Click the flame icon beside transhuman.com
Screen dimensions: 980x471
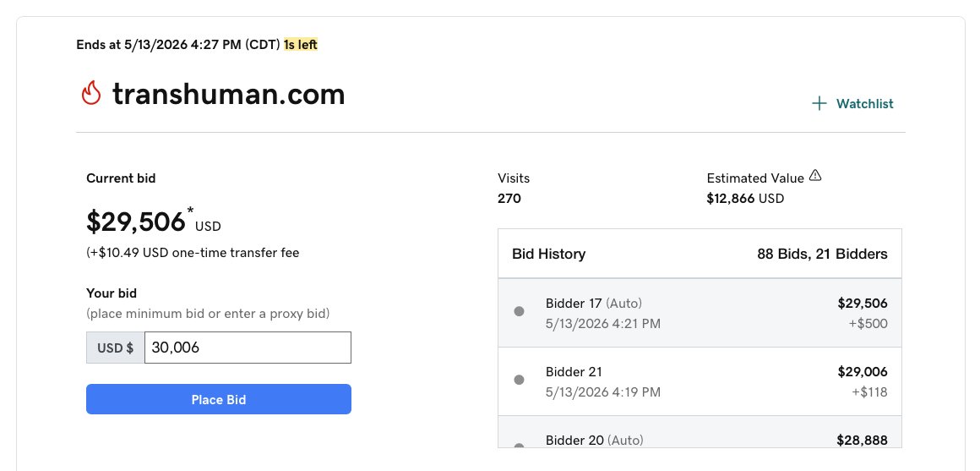coord(91,93)
